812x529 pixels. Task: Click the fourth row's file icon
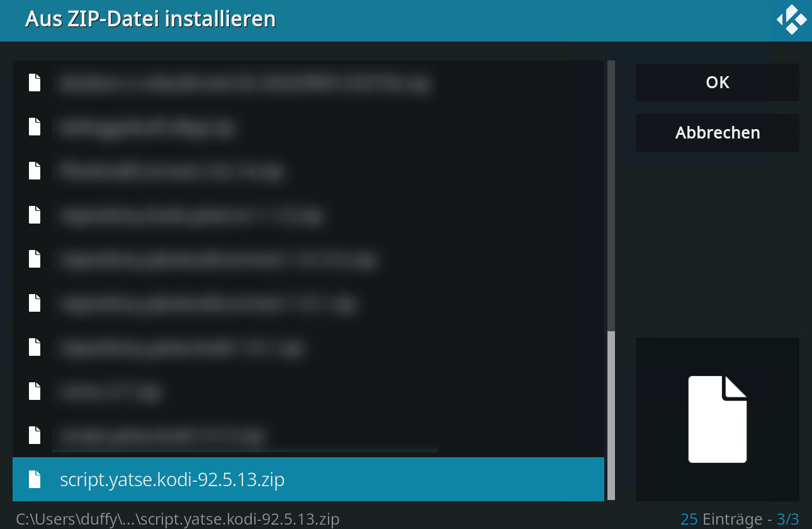click(x=35, y=215)
